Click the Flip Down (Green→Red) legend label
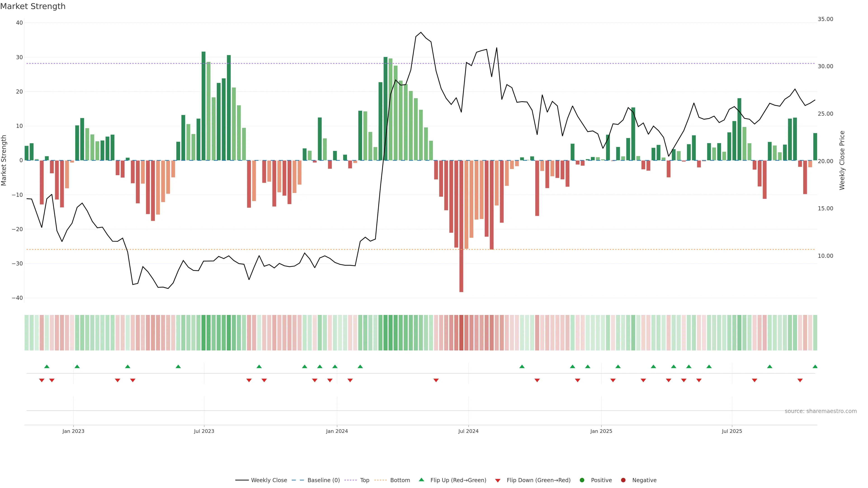This screenshot has width=868, height=488. click(538, 480)
